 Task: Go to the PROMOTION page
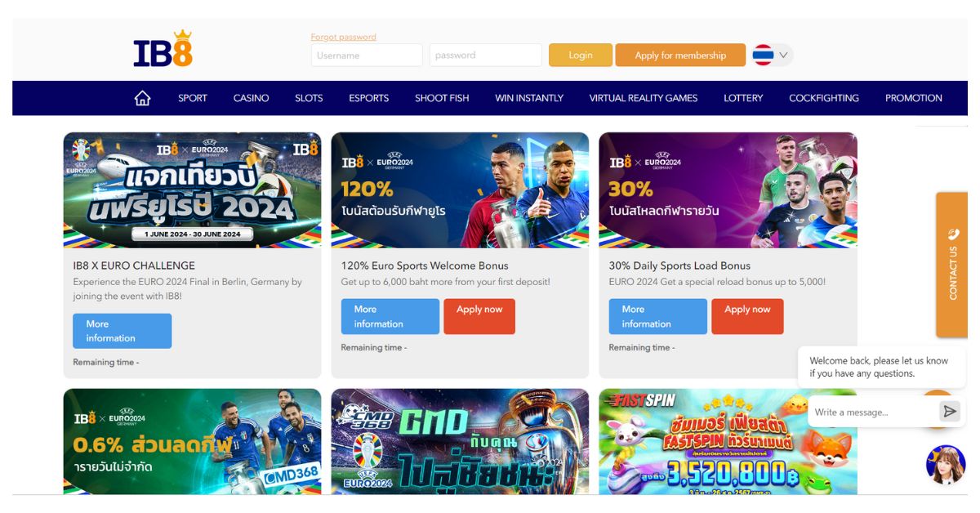tap(914, 98)
